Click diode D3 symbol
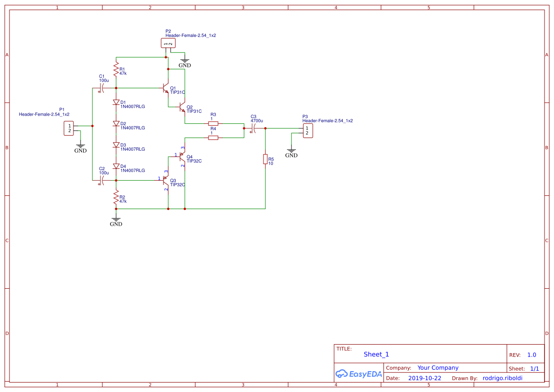The image size is (554, 392). click(116, 145)
